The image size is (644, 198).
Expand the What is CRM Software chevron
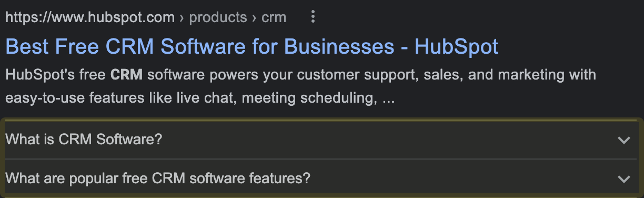coord(623,141)
